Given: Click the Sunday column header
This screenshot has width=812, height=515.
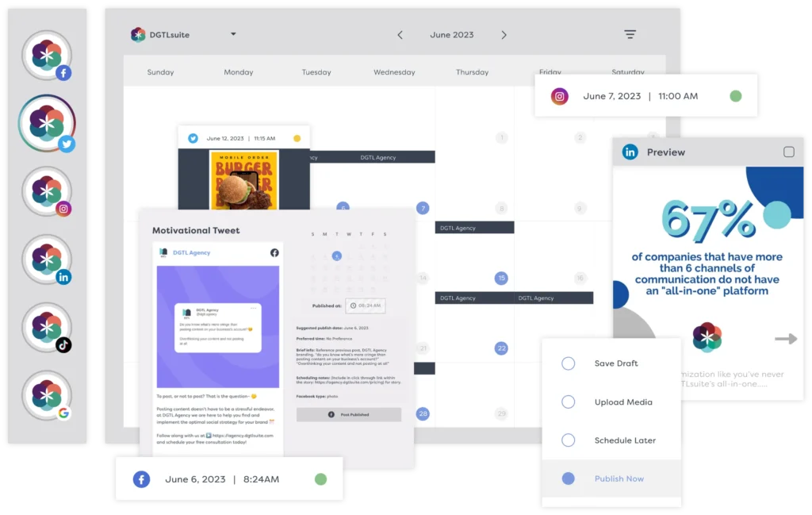Looking at the screenshot, I should (160, 72).
